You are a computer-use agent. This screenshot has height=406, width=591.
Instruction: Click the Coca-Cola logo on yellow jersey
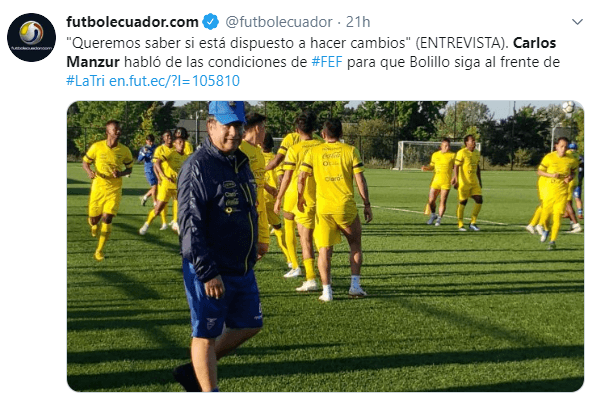331,155
